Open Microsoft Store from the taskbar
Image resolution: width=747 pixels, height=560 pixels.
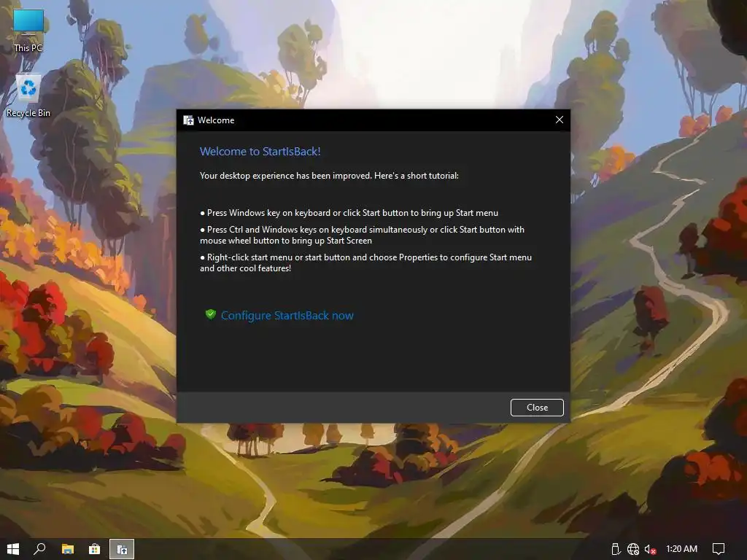(x=95, y=549)
